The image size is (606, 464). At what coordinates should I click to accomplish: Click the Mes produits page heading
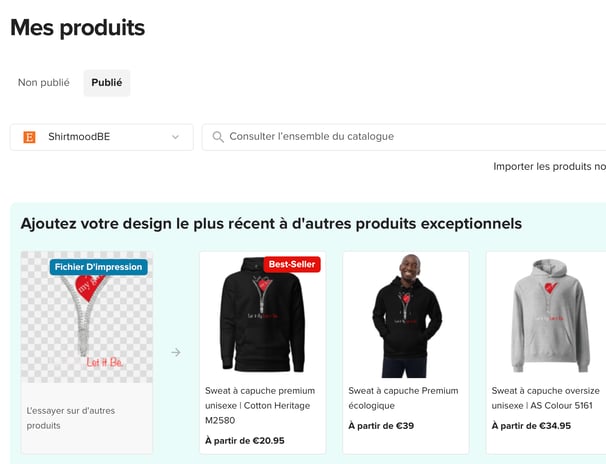coord(78,28)
